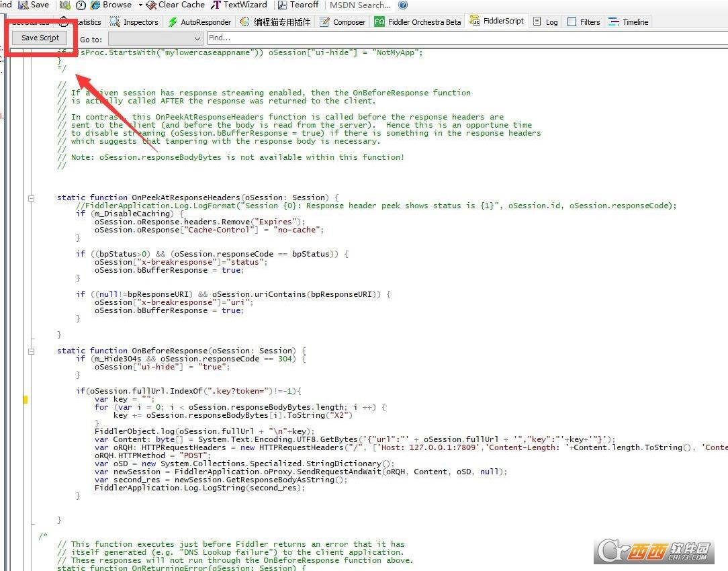Screen dimensions: 728x571
Task: Click the '"Expires"' string in Remove call
Action: click(275, 222)
